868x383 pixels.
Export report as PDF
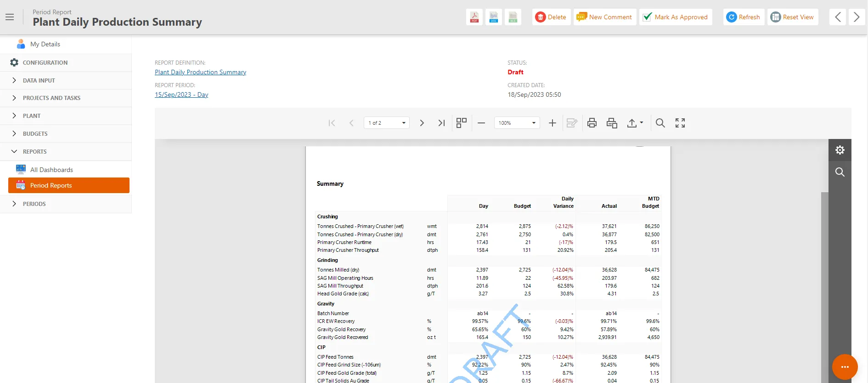click(x=474, y=17)
